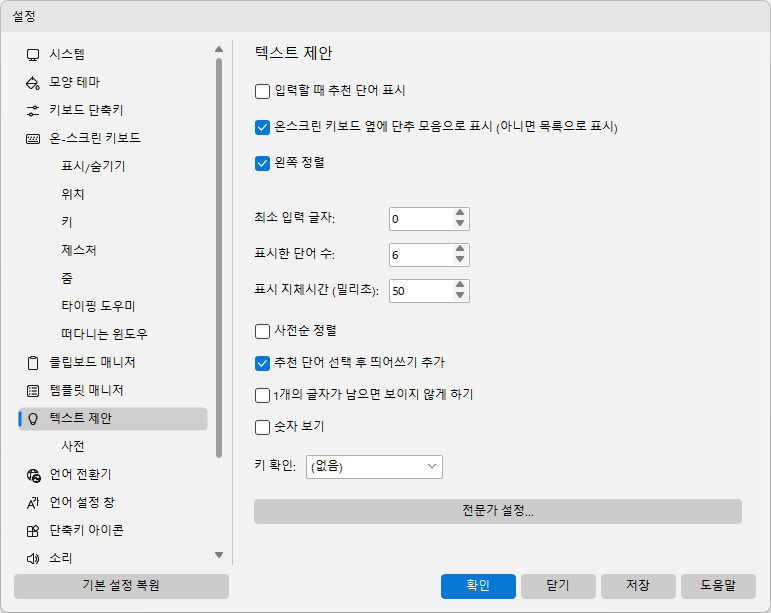Enable 입력할 때 추천 단어 표시 checkbox
Screen dimensions: 771x613
[x=263, y=91]
